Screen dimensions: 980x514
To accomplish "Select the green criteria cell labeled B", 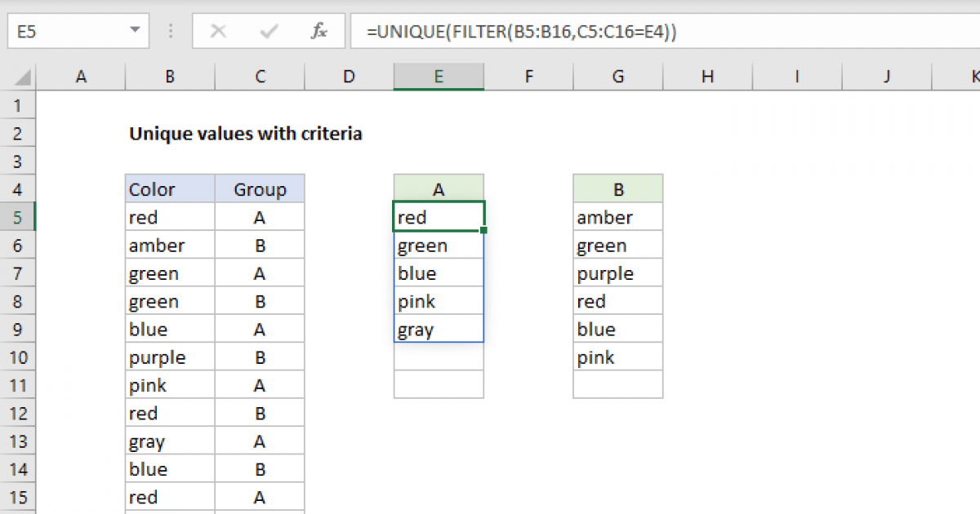I will pos(618,189).
